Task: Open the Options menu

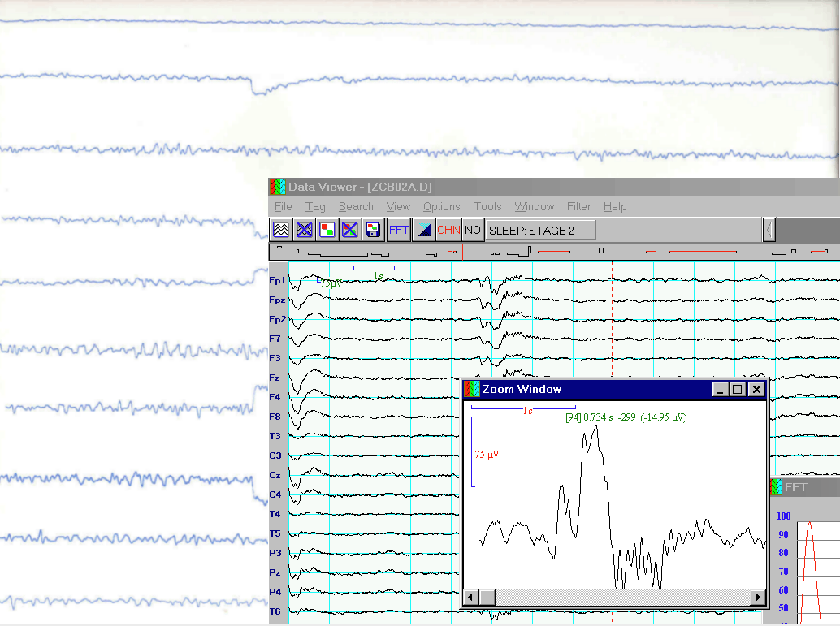Action: pyautogui.click(x=441, y=207)
